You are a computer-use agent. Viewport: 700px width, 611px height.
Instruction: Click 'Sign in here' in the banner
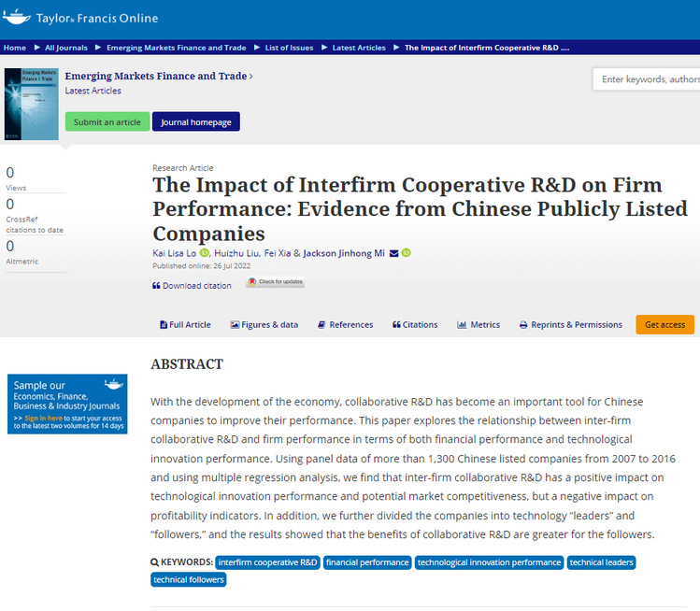coord(43,419)
